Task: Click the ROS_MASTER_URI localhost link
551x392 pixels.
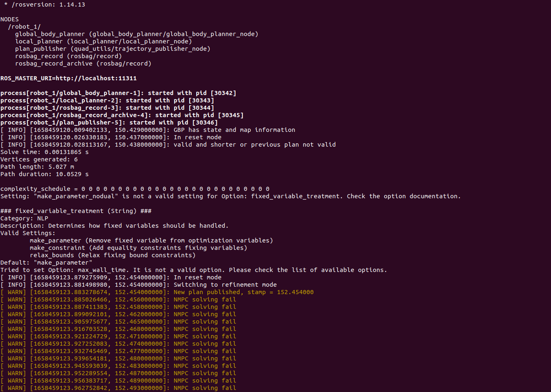Action: coord(68,78)
